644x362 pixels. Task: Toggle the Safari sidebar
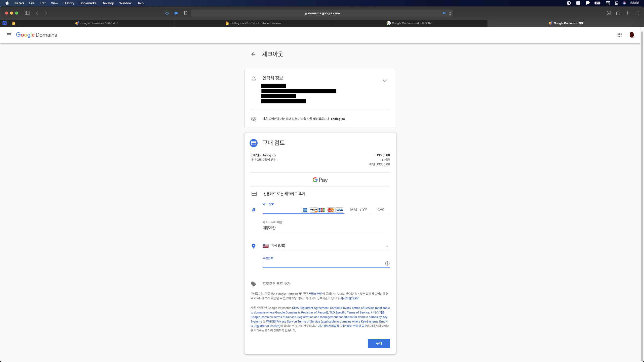click(27, 13)
